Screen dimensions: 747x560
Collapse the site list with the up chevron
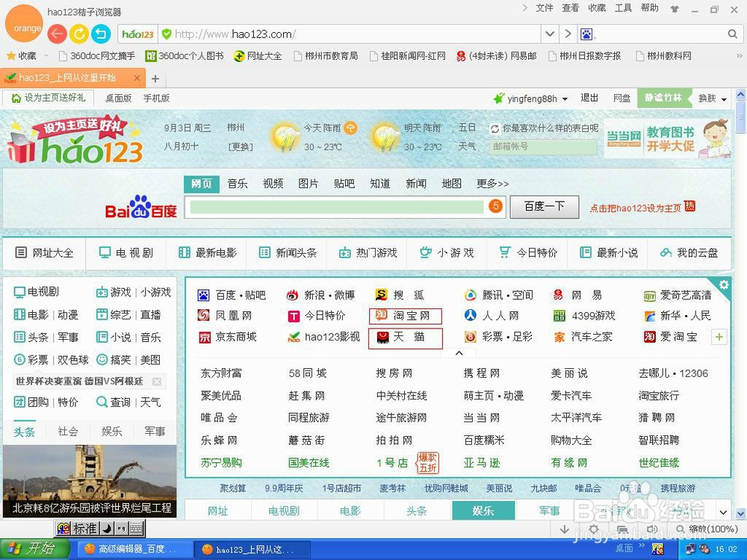point(459,351)
